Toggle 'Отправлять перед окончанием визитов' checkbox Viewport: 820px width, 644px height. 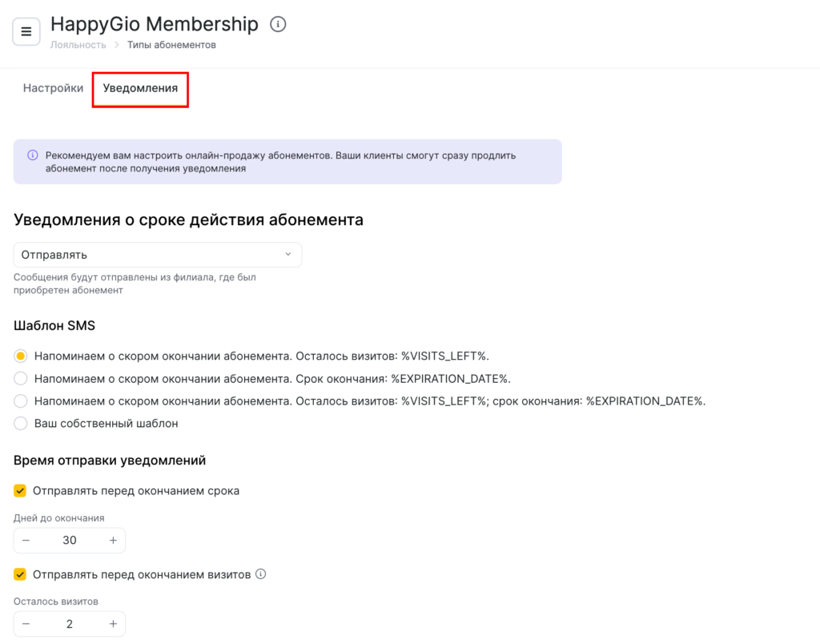point(21,574)
